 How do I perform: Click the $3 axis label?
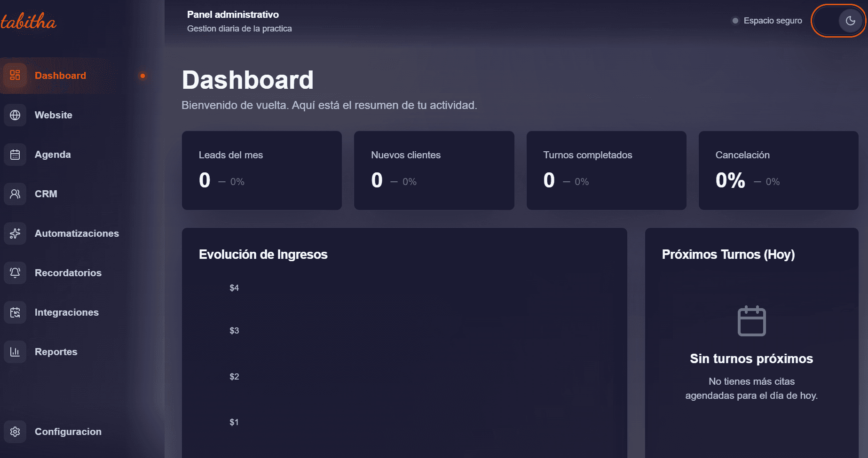point(234,331)
